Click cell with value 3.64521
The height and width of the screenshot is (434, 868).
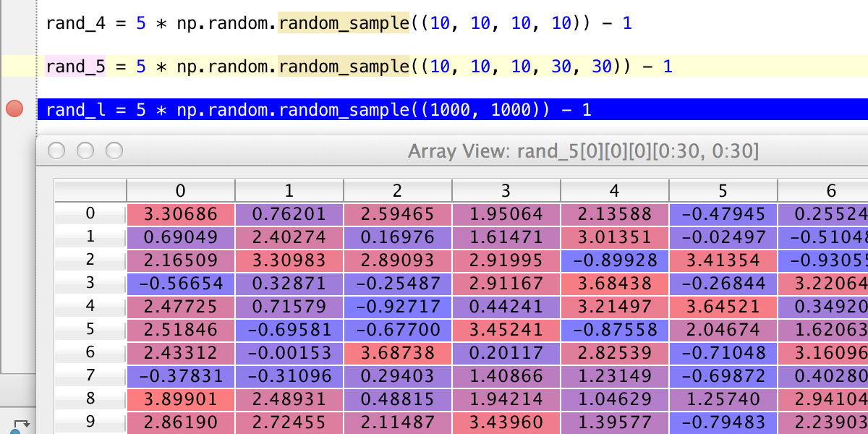pos(723,307)
